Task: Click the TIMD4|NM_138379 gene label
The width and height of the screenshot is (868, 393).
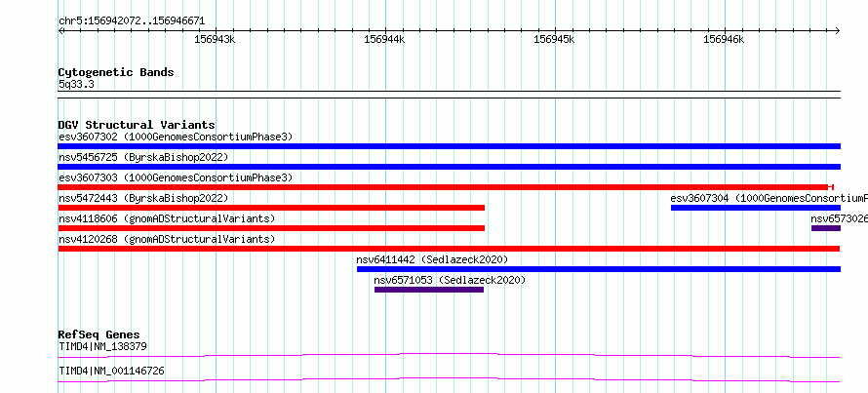Action: pyautogui.click(x=102, y=347)
